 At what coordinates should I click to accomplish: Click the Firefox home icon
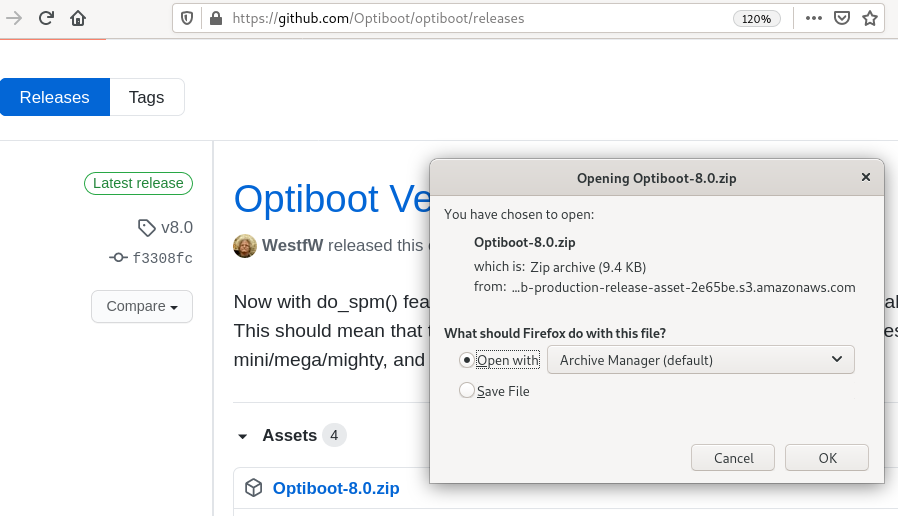[x=78, y=18]
